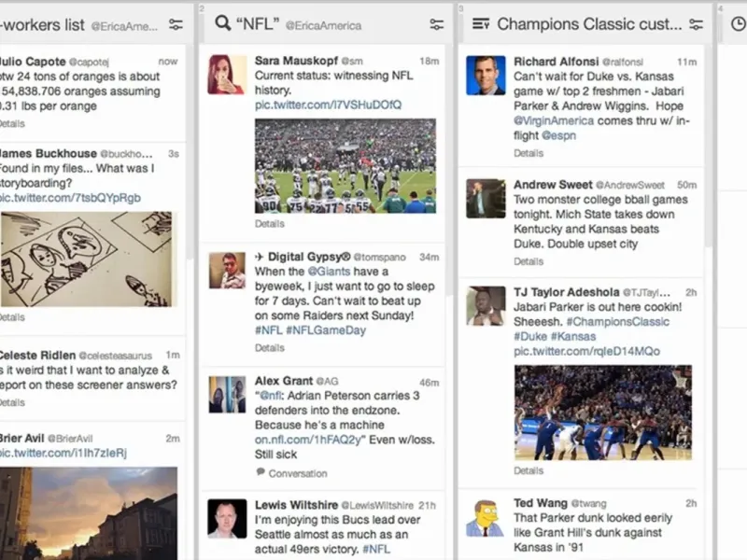
Task: Click the Champions Classic custom timeline icon
Action: pyautogui.click(x=481, y=24)
